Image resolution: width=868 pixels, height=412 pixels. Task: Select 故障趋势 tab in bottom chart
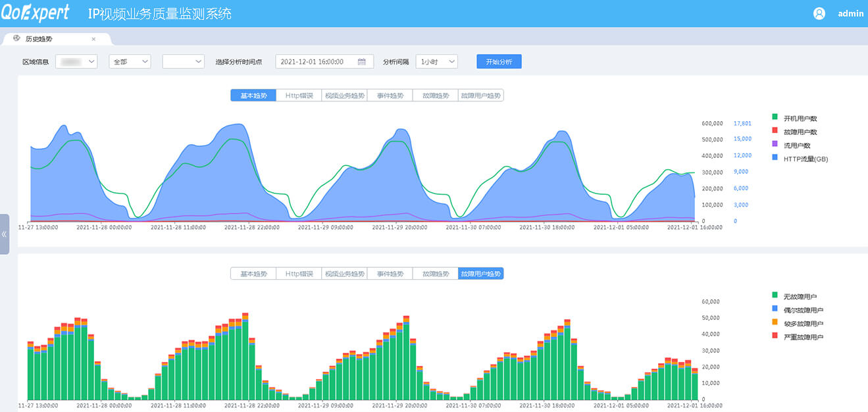(435, 274)
